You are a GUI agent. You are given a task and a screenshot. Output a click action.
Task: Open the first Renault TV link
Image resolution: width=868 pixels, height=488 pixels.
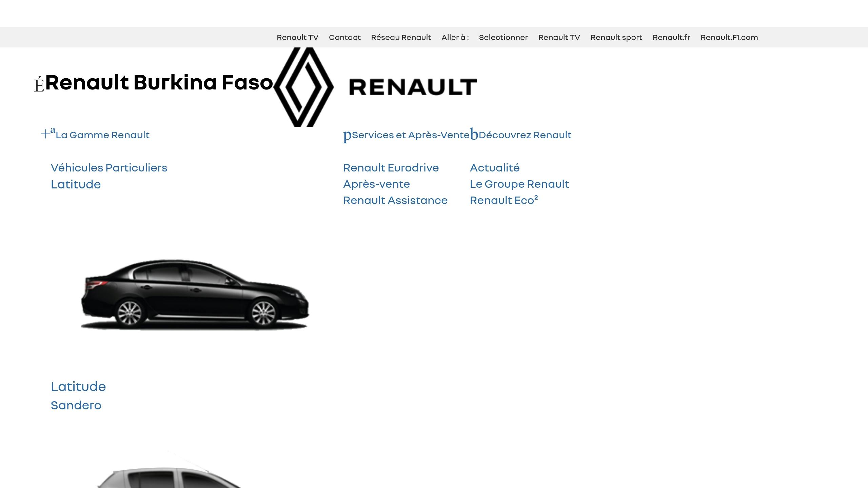[x=297, y=37]
